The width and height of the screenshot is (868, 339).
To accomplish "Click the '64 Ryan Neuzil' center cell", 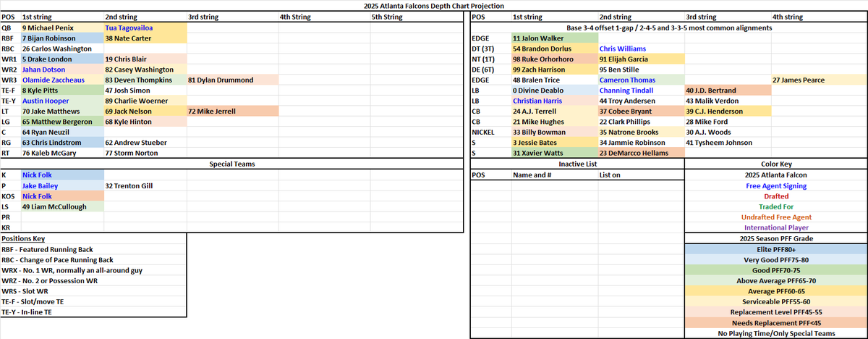I will pyautogui.click(x=62, y=133).
